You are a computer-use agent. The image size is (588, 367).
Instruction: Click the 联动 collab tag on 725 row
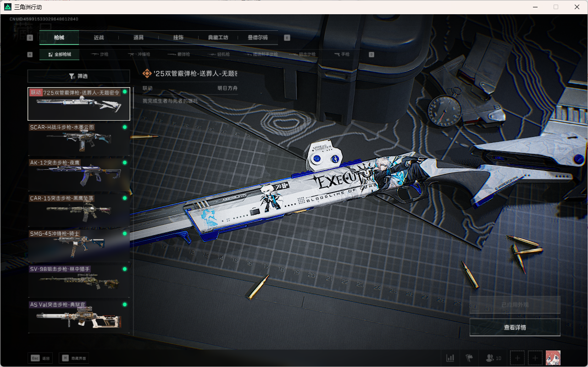[36, 92]
